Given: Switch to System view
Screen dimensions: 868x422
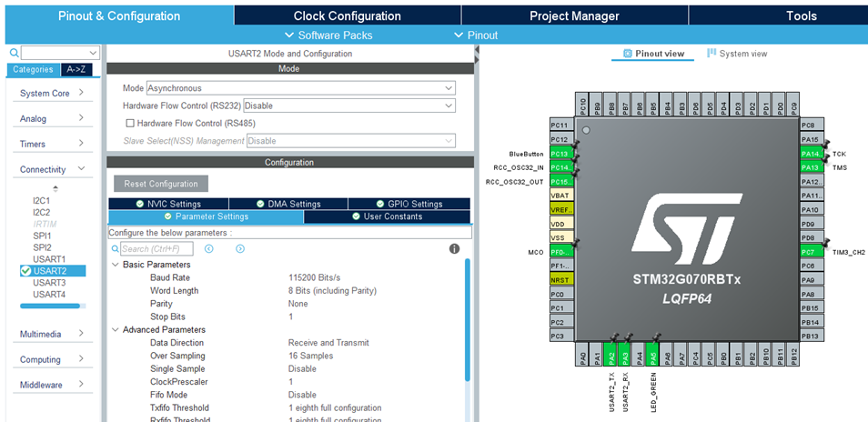Looking at the screenshot, I should coord(737,54).
